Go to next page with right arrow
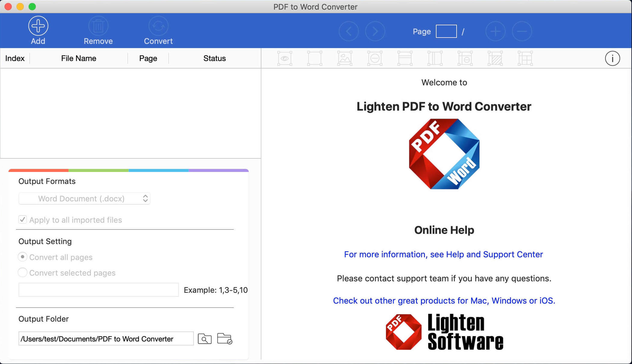This screenshot has width=632, height=364. 375,31
